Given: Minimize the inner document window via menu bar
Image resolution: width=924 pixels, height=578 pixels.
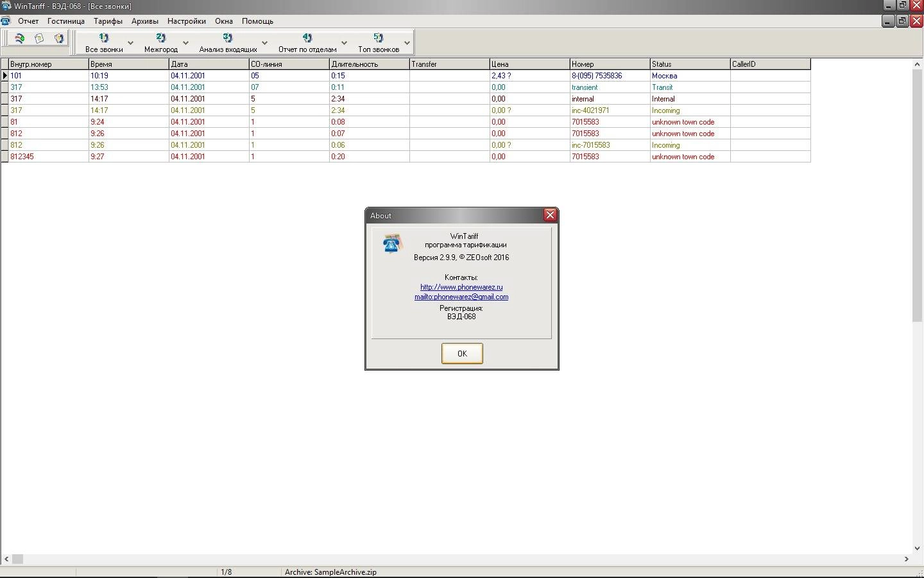Looking at the screenshot, I should tap(888, 21).
